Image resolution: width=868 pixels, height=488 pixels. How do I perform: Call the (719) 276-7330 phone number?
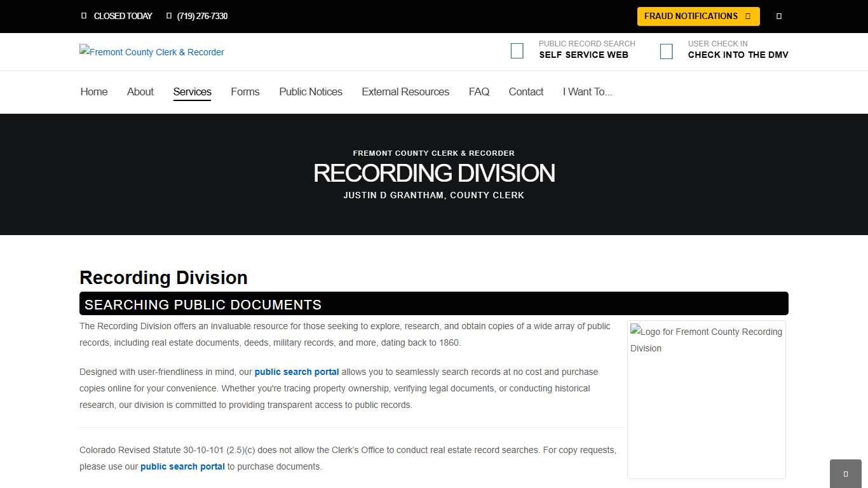click(202, 16)
